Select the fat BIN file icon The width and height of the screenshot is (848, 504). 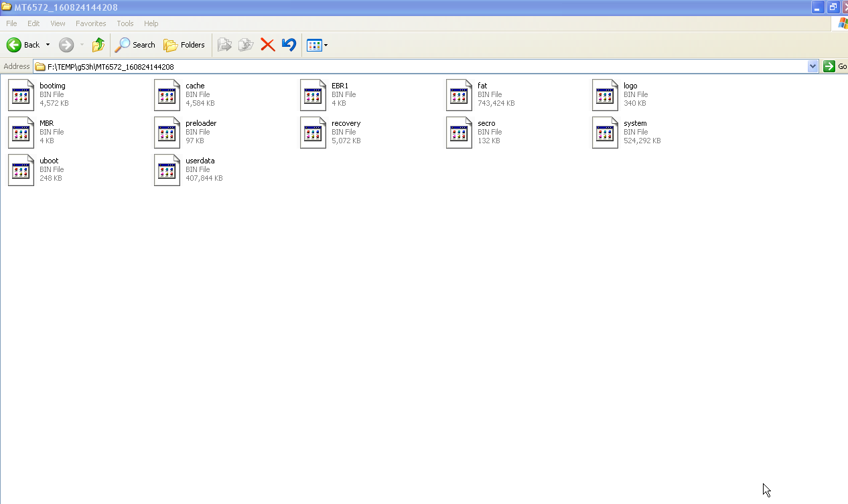(459, 95)
